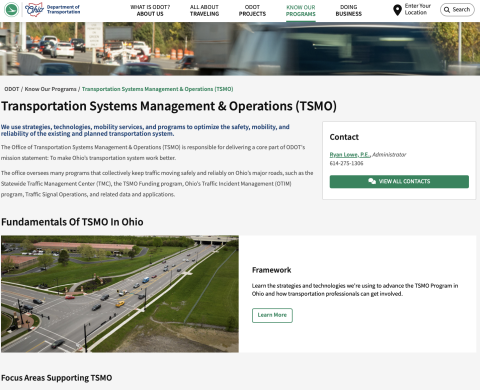Click the highway traffic banner image
The image size is (480, 390).
coord(240,49)
